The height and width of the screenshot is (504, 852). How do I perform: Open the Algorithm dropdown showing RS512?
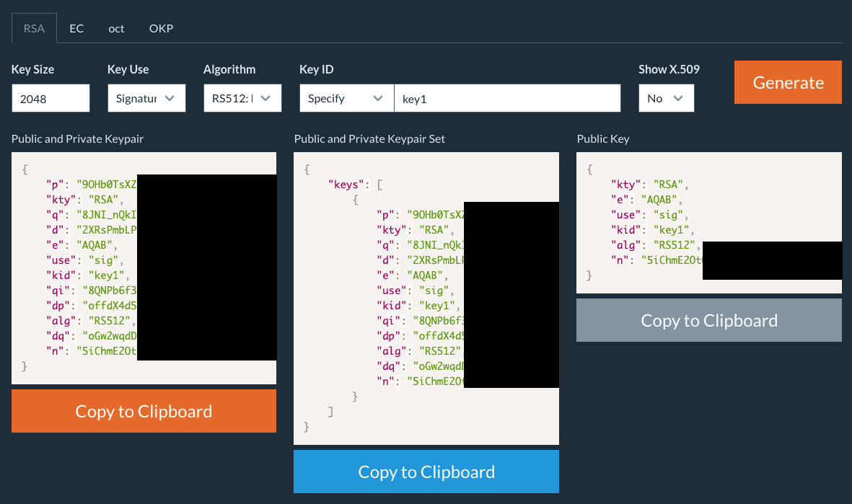click(242, 97)
